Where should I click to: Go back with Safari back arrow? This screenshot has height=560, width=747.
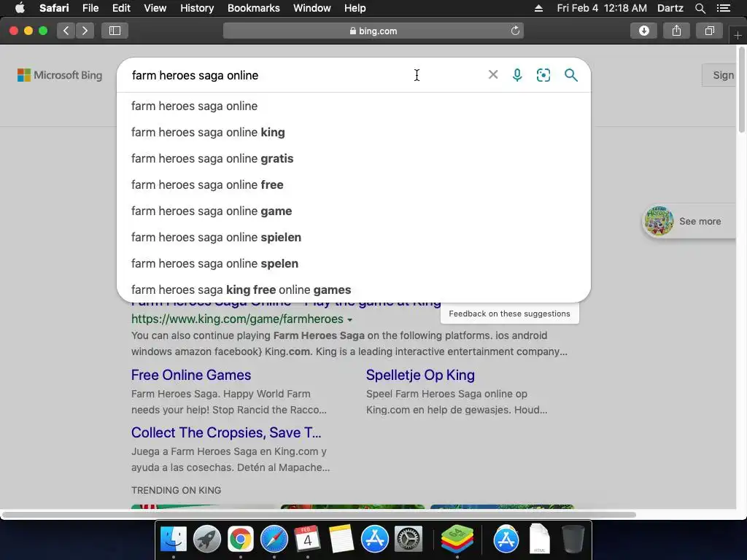[x=66, y=31]
